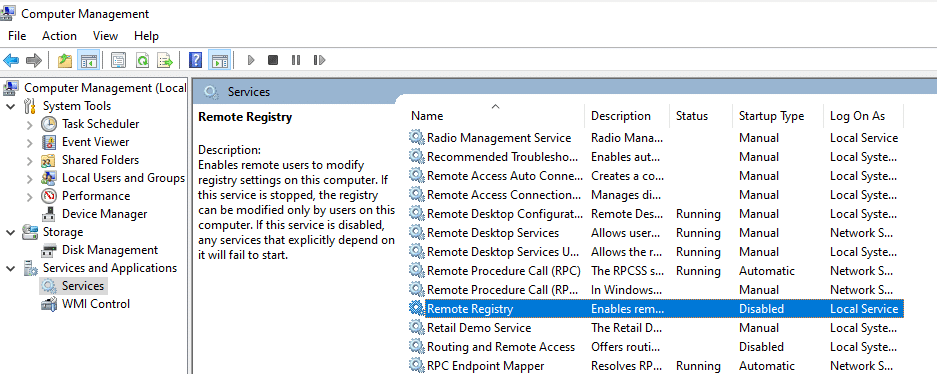This screenshot has width=937, height=374.
Task: Select Remote Desktop Services U... row
Action: pos(656,252)
